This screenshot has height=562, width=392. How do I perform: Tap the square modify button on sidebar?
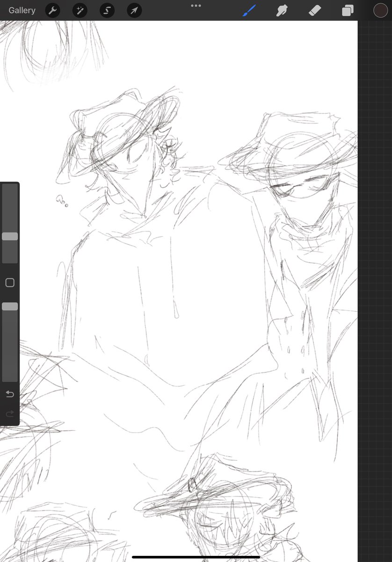[10, 282]
